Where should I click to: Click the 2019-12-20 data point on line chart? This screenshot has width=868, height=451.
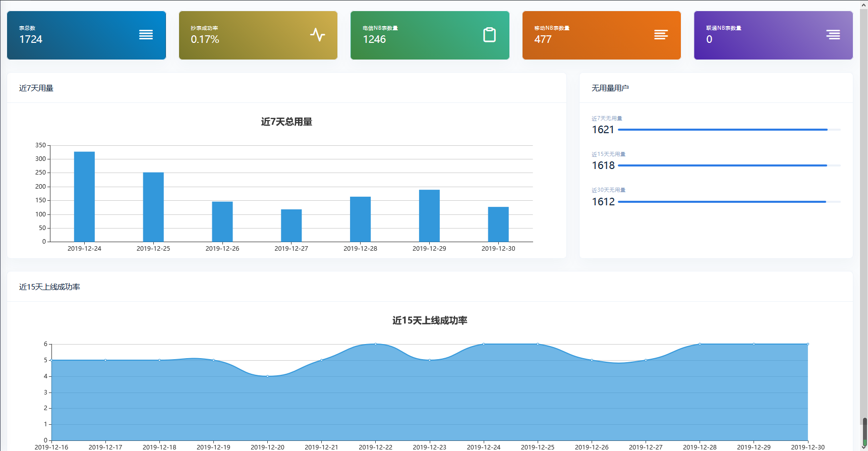[x=267, y=376]
